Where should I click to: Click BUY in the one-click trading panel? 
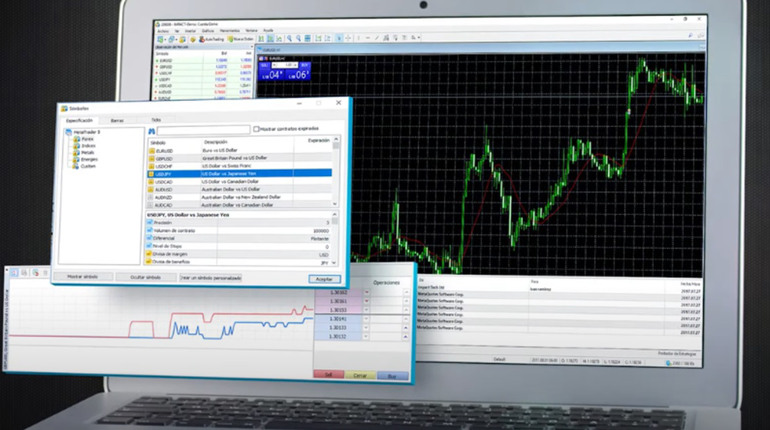[304, 65]
